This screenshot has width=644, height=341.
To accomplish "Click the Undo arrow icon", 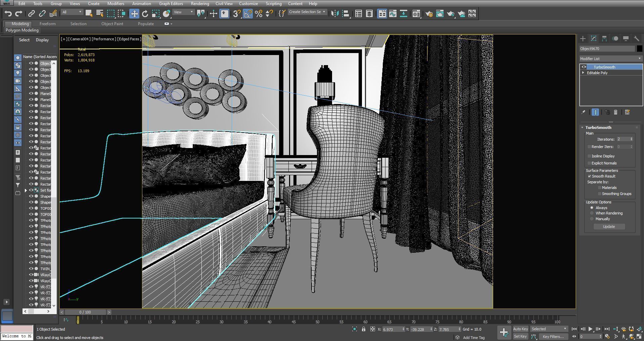I will tap(8, 13).
